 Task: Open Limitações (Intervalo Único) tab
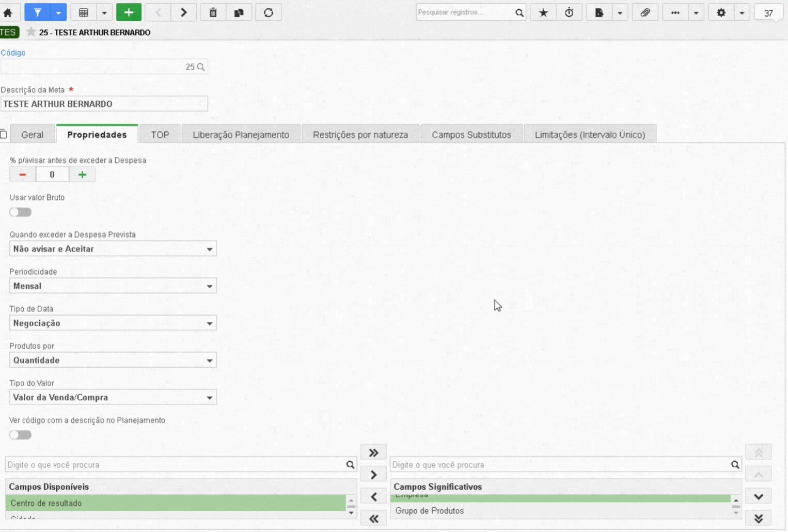click(590, 134)
